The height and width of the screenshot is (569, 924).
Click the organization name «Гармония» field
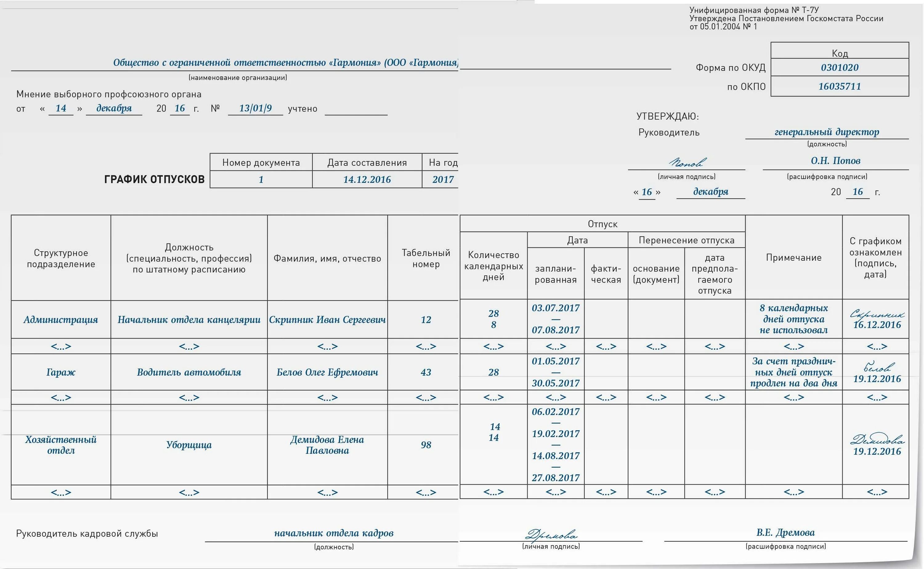tap(285, 63)
